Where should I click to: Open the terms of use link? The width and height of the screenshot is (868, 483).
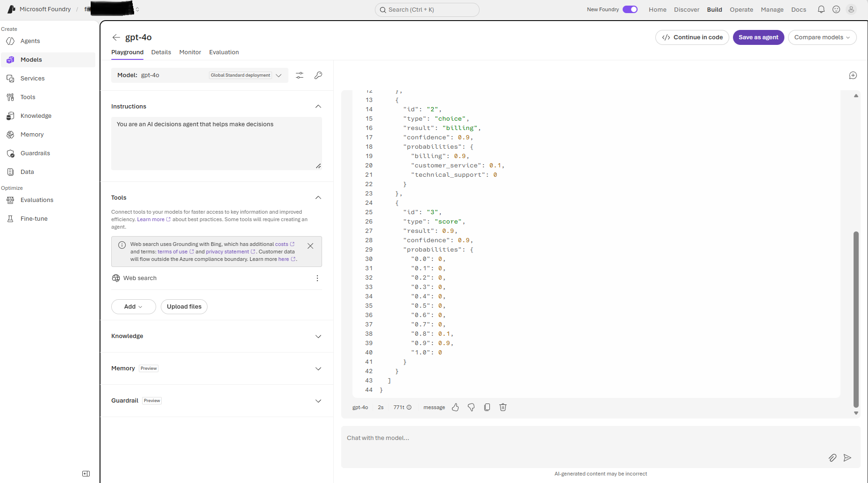coord(175,252)
